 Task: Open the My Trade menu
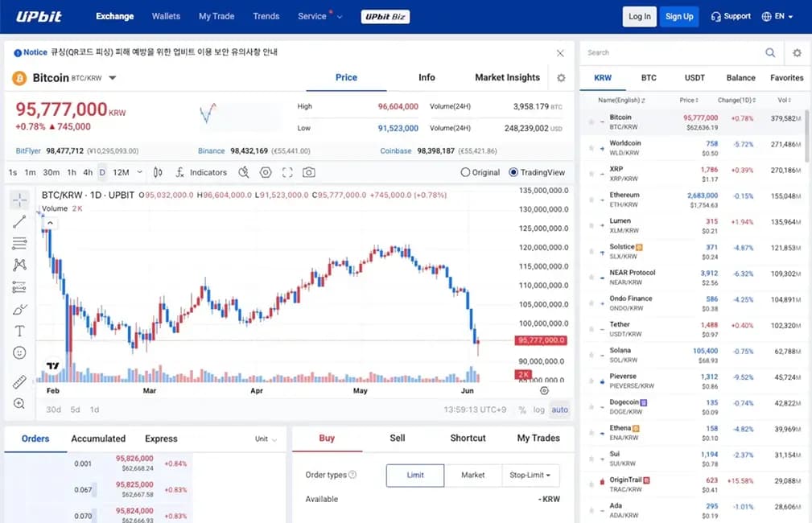[216, 17]
